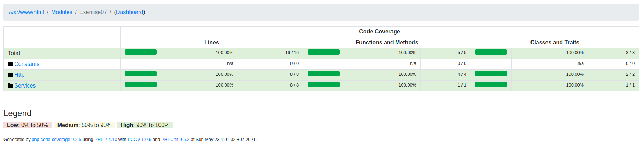Click the Total row label
Image resolution: width=644 pixels, height=165 pixels.
tap(14, 53)
